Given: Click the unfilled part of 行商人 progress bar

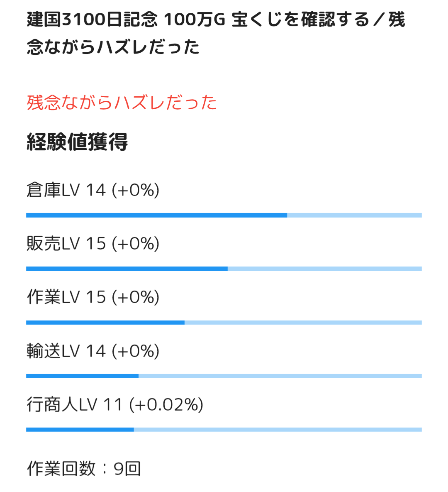Looking at the screenshot, I should click(278, 429).
